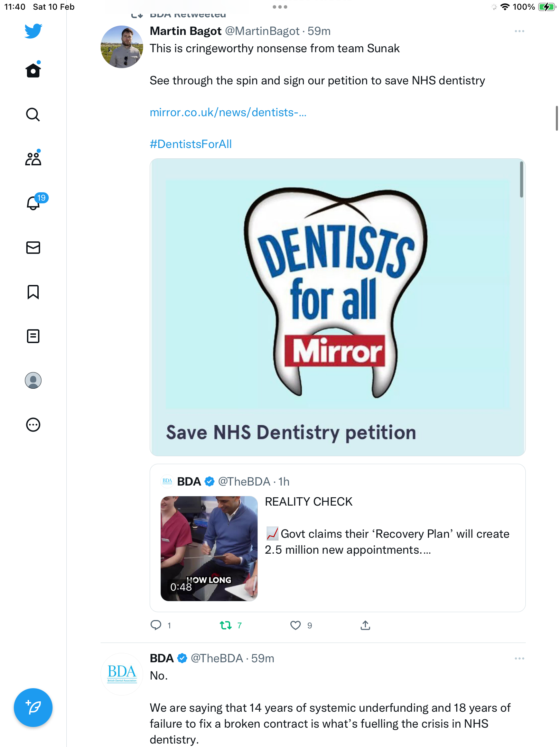Like Martin Bagot's tweet with heart icon
This screenshot has width=560, height=747.
[296, 625]
